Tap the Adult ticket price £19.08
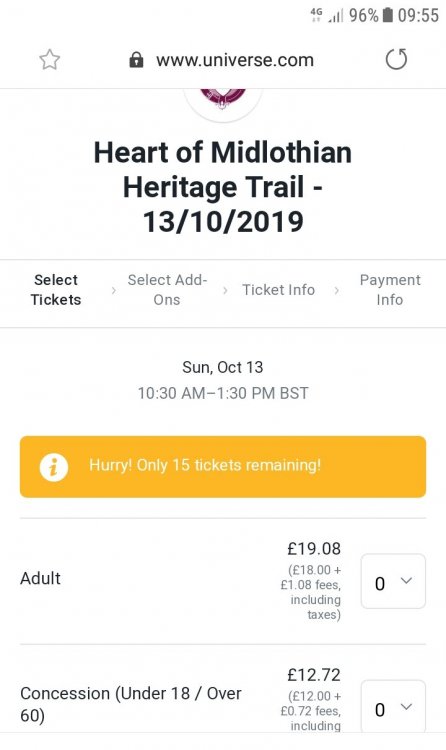 point(314,549)
